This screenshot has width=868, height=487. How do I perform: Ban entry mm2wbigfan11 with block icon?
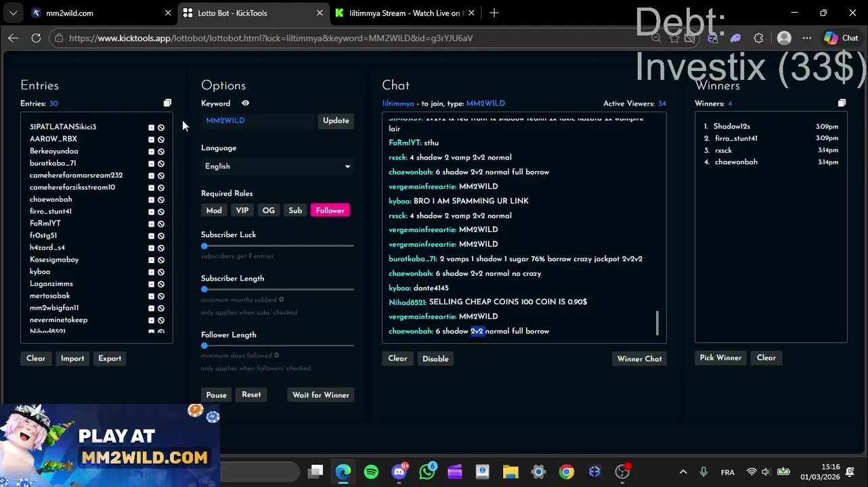161,308
